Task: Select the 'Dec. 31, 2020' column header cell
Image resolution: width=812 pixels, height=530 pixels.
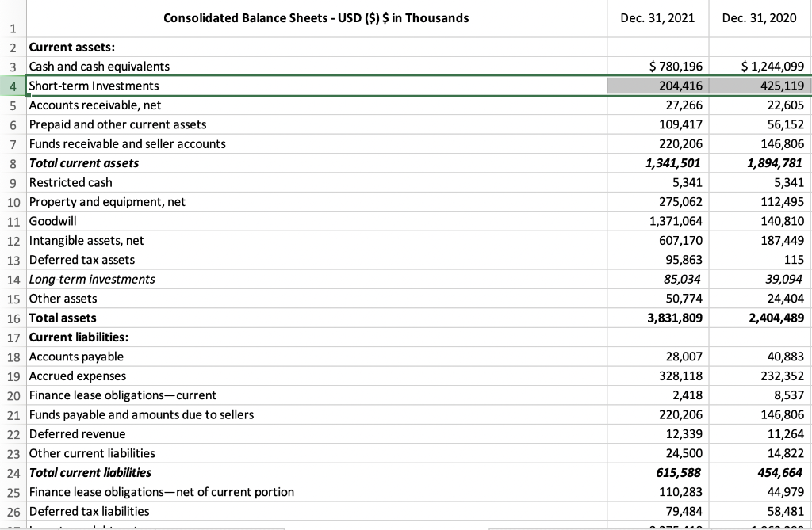Action: [x=760, y=17]
